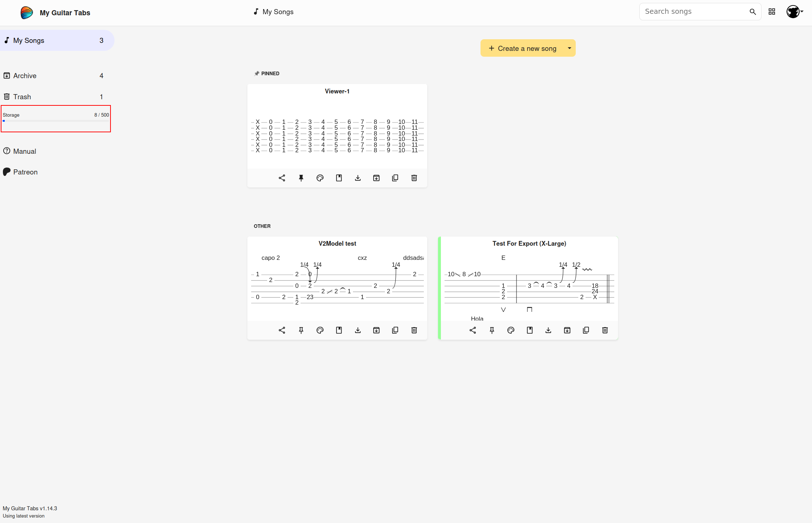Delete the V2Model test song
The width and height of the screenshot is (812, 523).
pos(414,330)
